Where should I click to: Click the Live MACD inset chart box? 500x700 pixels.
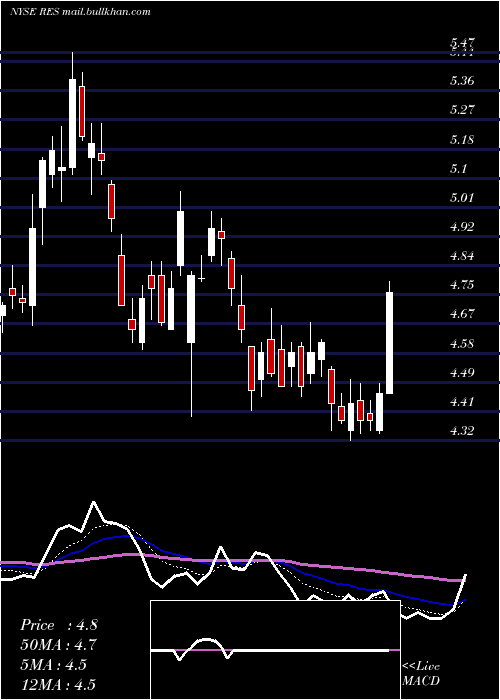click(275, 650)
